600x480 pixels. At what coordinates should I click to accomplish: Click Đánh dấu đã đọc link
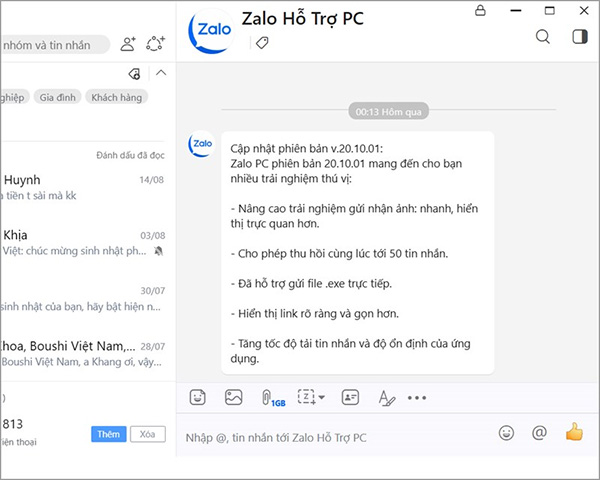pyautogui.click(x=130, y=155)
